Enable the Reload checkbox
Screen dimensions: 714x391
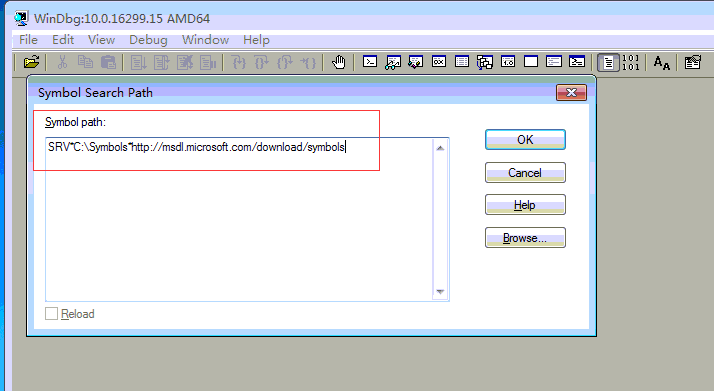[51, 314]
